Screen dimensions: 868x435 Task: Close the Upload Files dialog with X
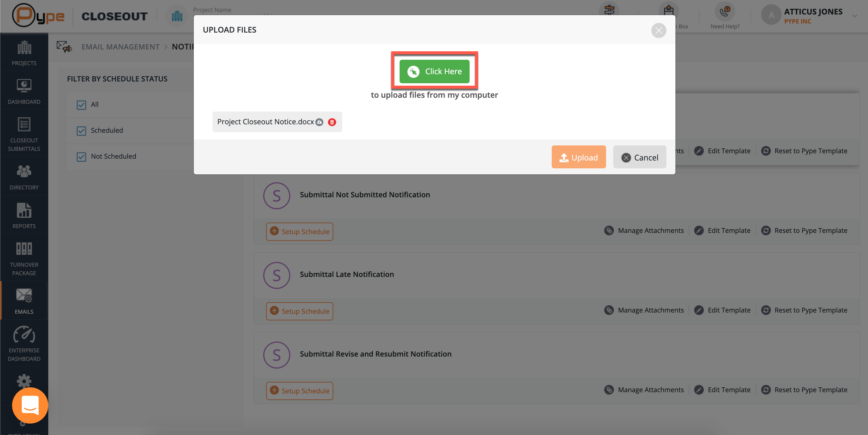[x=659, y=30]
